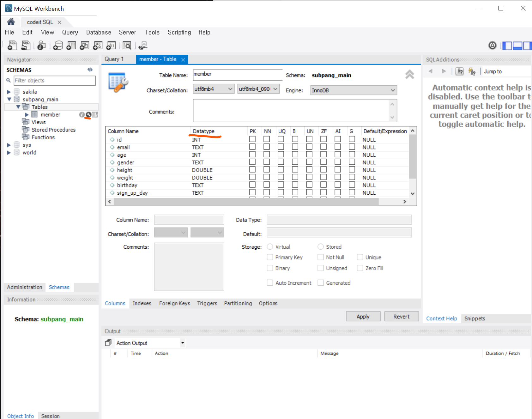Viewport: 532px width, 419px height.
Task: Open the wrench editor for member table
Action: tap(88, 115)
